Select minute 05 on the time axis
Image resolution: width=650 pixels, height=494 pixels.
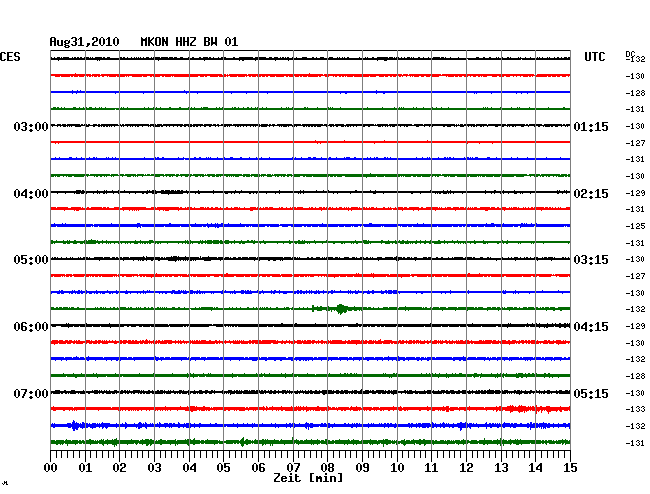223,467
